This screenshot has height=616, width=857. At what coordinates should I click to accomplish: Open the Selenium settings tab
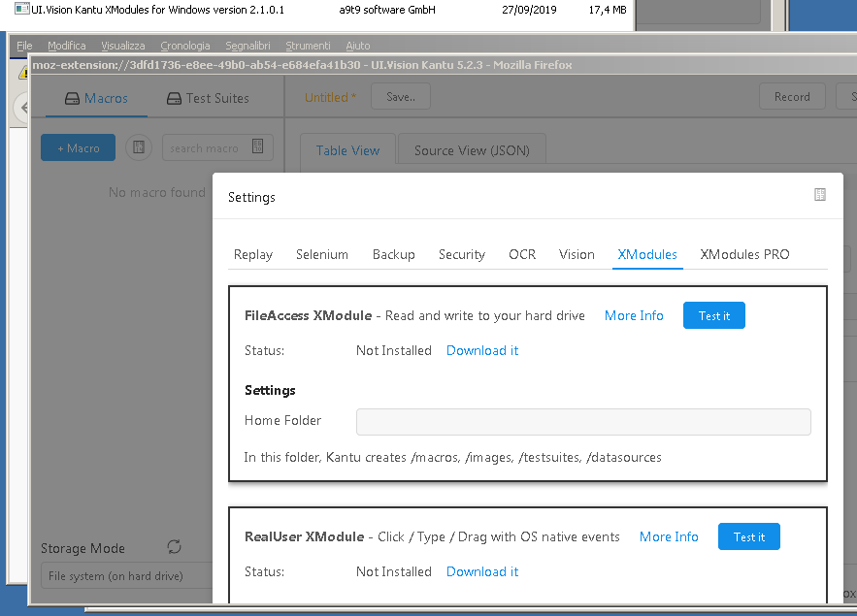click(322, 254)
